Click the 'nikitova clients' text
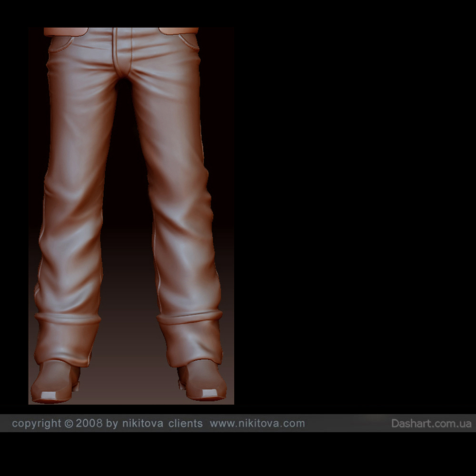The height and width of the screenshot is (476, 476). pos(162,423)
